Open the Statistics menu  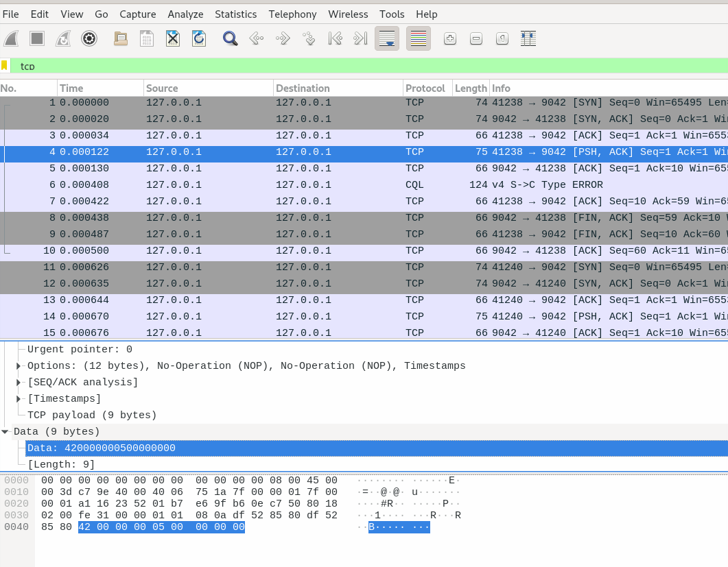[x=235, y=14]
